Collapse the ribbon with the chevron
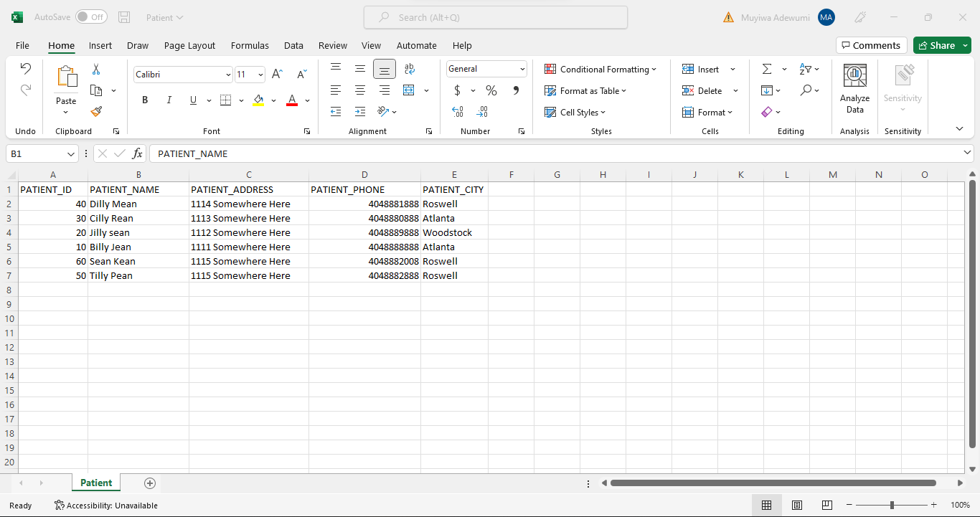This screenshot has width=980, height=517. (959, 129)
